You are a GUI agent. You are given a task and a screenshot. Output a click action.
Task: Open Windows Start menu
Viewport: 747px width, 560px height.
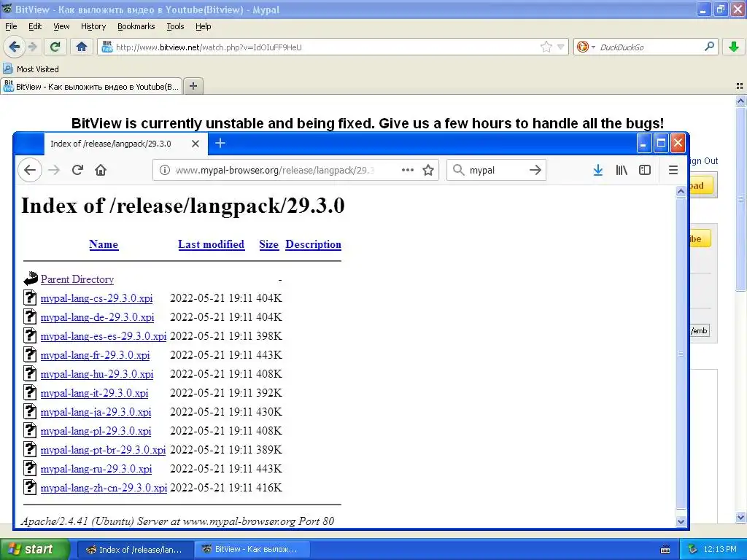35,549
